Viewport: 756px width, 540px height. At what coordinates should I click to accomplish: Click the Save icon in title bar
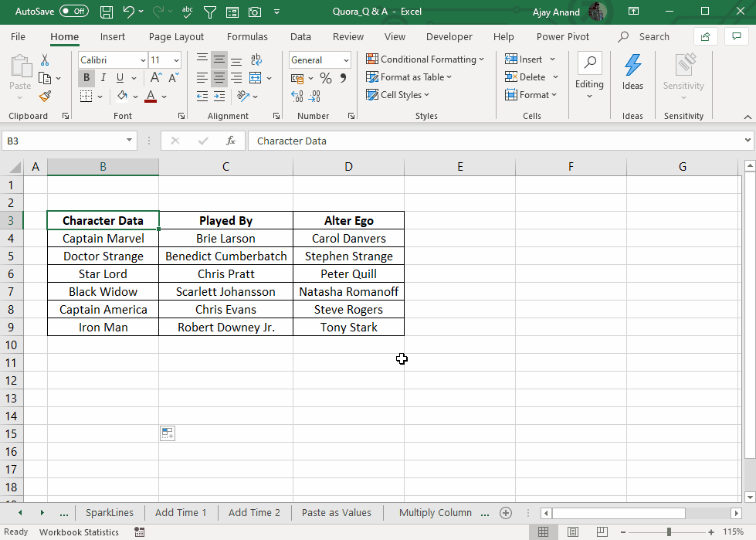(106, 12)
